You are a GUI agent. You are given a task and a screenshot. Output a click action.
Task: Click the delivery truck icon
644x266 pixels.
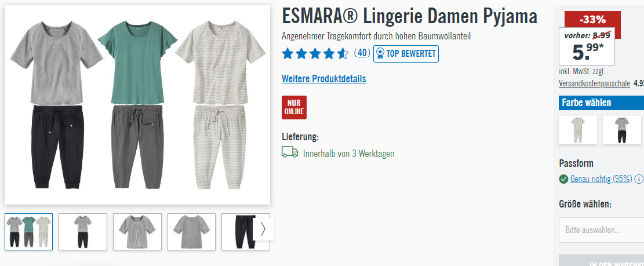(290, 152)
